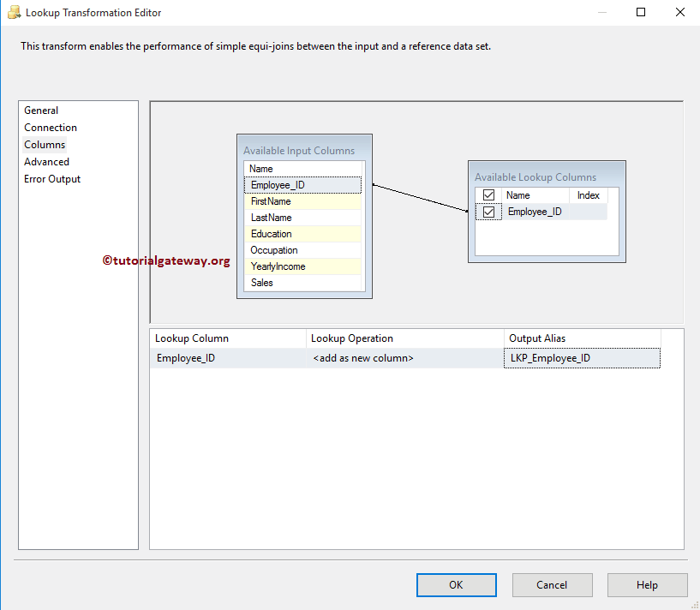The width and height of the screenshot is (700, 610).
Task: Uncheck the Employee_ID lookup column checkbox
Action: coord(488,211)
